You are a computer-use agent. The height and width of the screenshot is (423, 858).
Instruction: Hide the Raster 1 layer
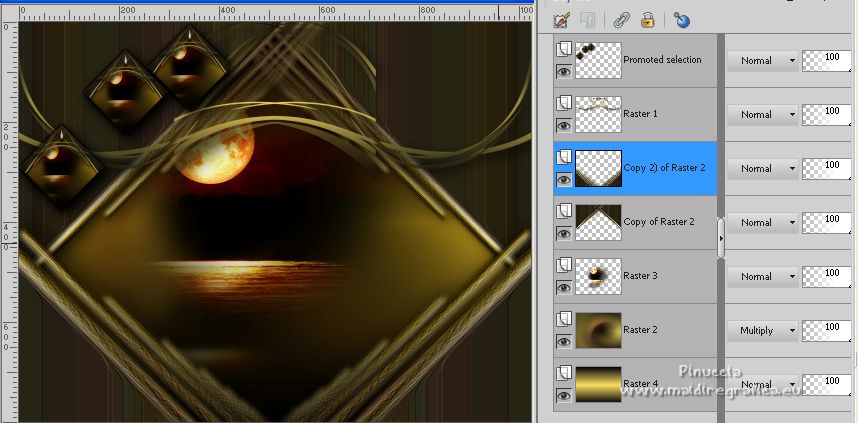[x=564, y=125]
